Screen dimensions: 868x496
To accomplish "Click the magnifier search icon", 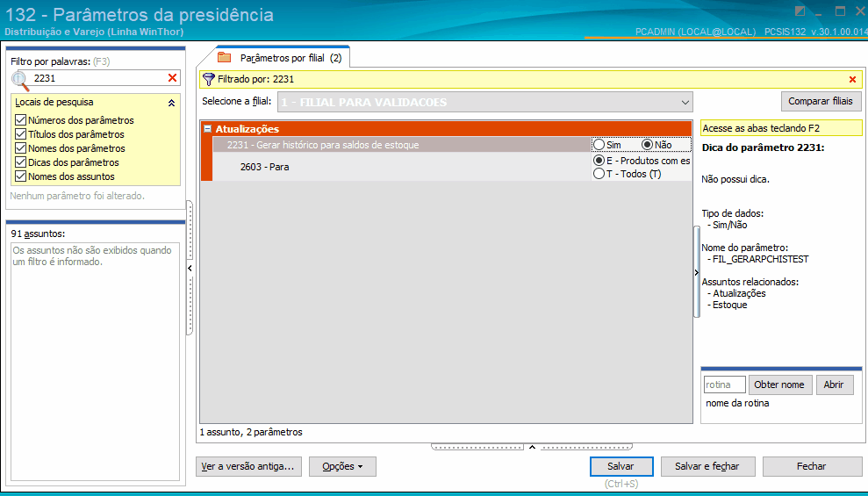I will tap(20, 80).
